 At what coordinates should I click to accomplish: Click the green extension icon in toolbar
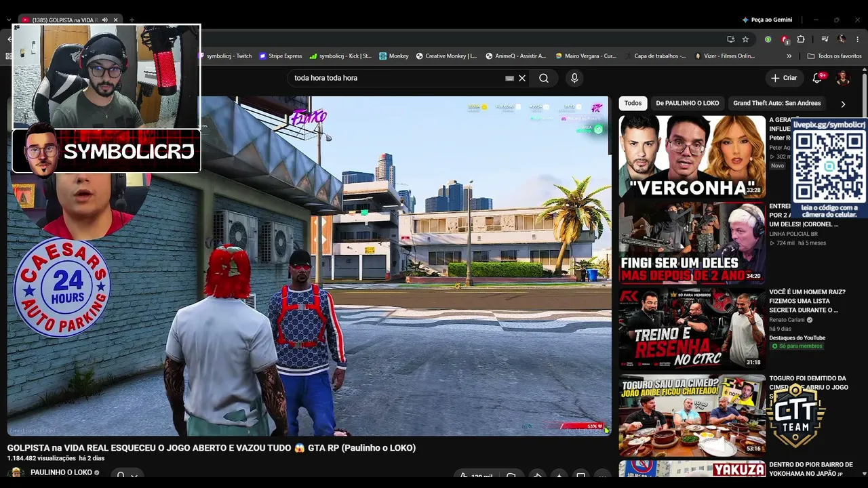(x=768, y=39)
